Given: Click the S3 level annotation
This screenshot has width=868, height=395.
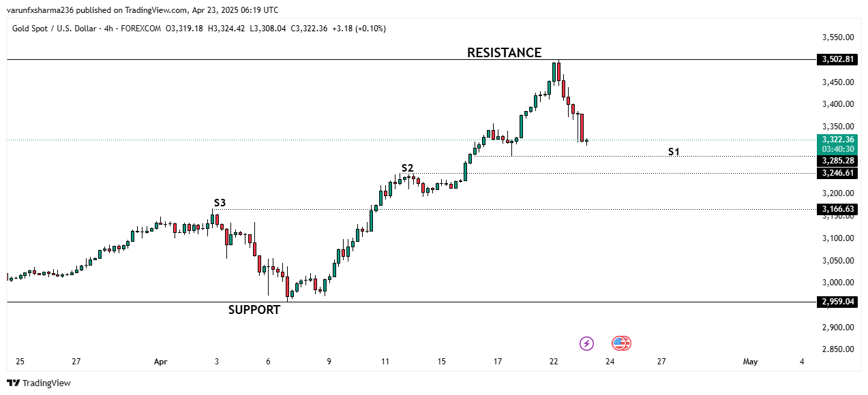Looking at the screenshot, I should tap(220, 202).
